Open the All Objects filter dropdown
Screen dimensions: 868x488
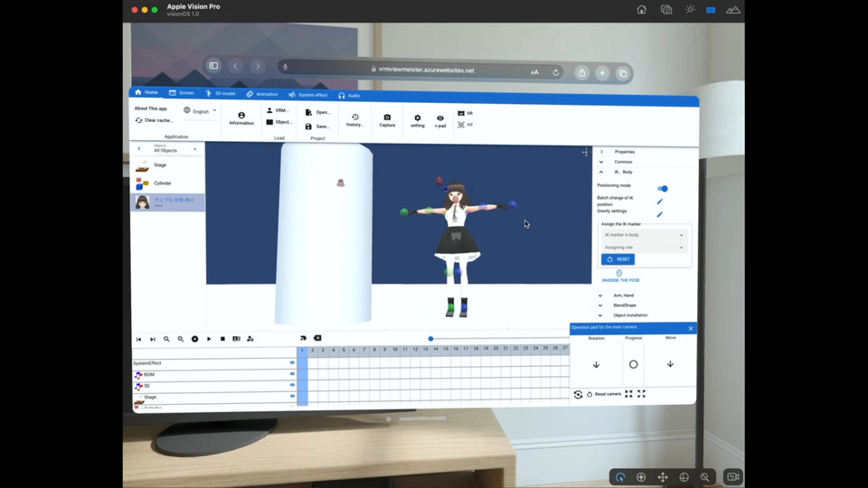coord(175,148)
